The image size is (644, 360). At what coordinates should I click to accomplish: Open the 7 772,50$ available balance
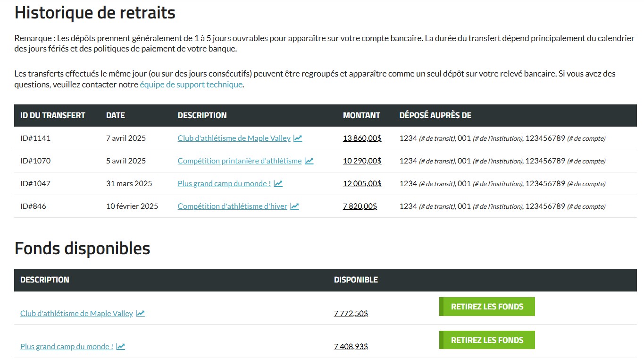pyautogui.click(x=351, y=313)
